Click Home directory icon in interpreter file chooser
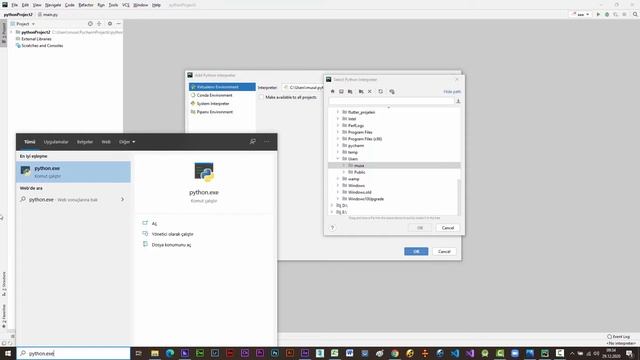The image size is (640, 360). tap(333, 91)
